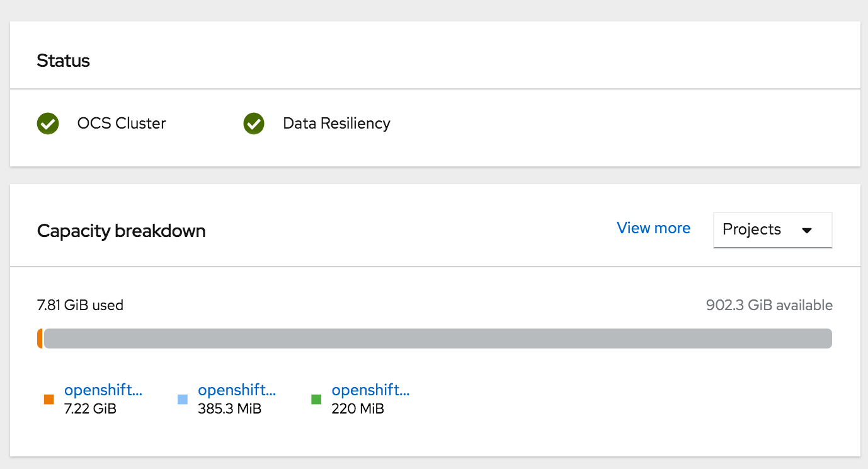Open the openshift project link with 220 MiB
This screenshot has width=868, height=469.
click(370, 390)
